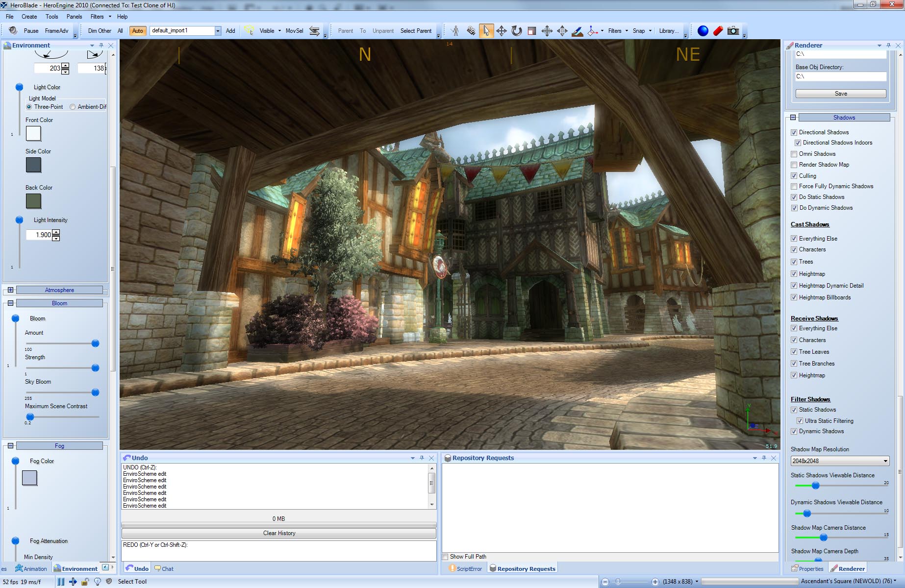Open the Panels menu
Screen dimensions: 905x588
pos(74,17)
